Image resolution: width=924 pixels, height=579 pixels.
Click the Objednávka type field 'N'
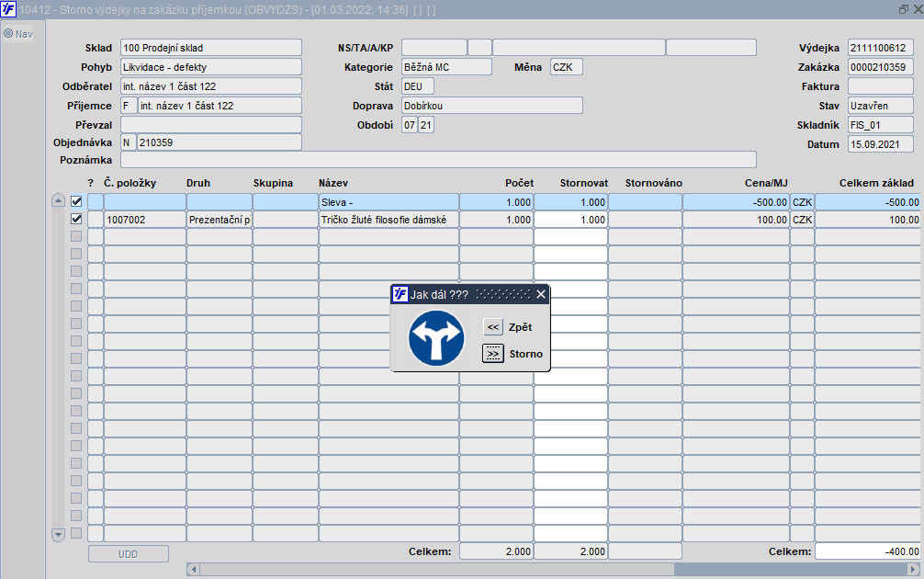point(129,142)
